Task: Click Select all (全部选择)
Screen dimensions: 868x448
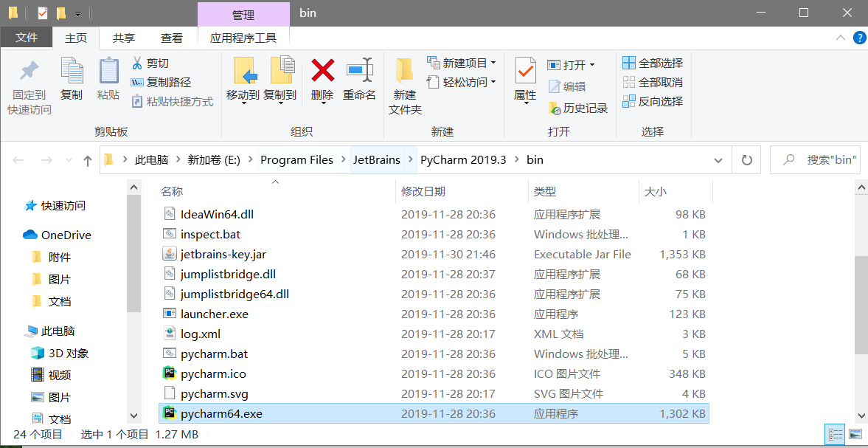Action: [x=653, y=63]
